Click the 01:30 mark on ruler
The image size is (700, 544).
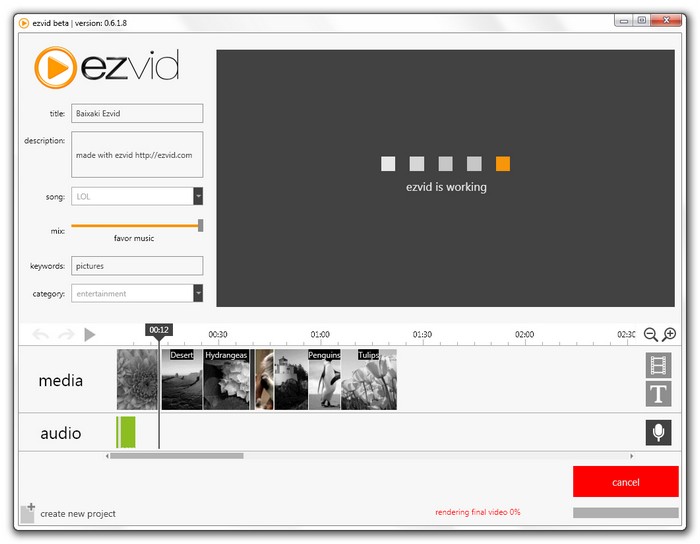pyautogui.click(x=422, y=334)
